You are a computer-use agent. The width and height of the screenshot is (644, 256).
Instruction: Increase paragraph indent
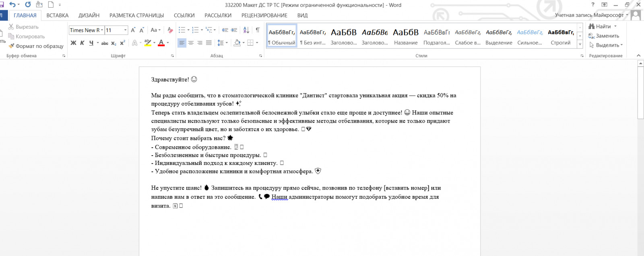234,30
